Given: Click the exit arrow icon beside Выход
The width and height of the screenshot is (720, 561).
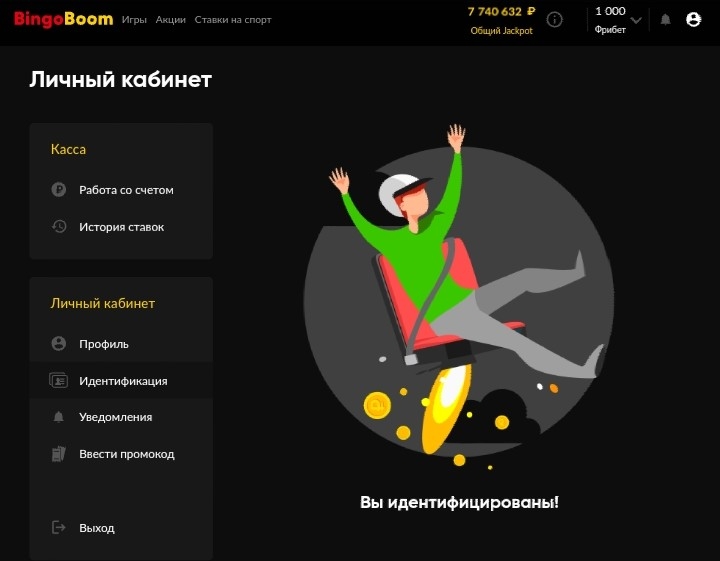Looking at the screenshot, I should point(59,527).
